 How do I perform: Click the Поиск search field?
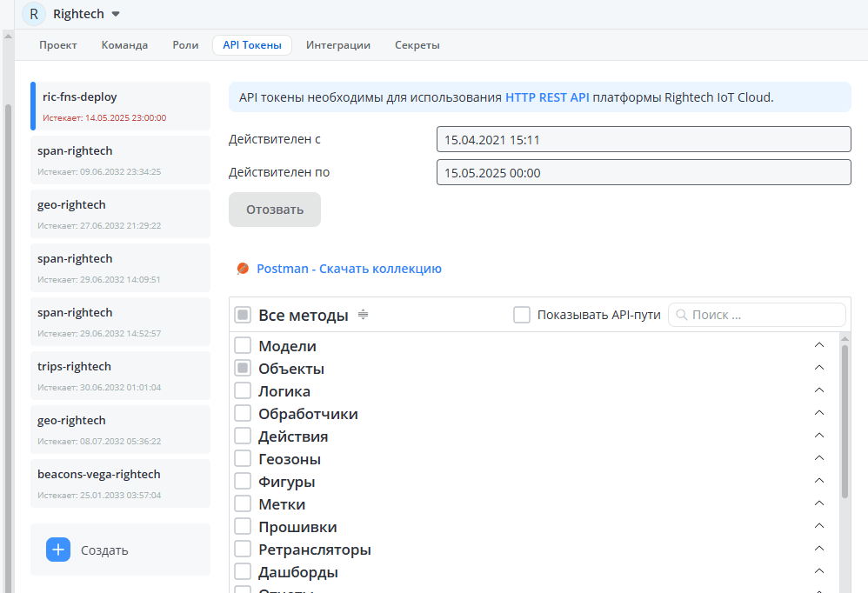[757, 315]
